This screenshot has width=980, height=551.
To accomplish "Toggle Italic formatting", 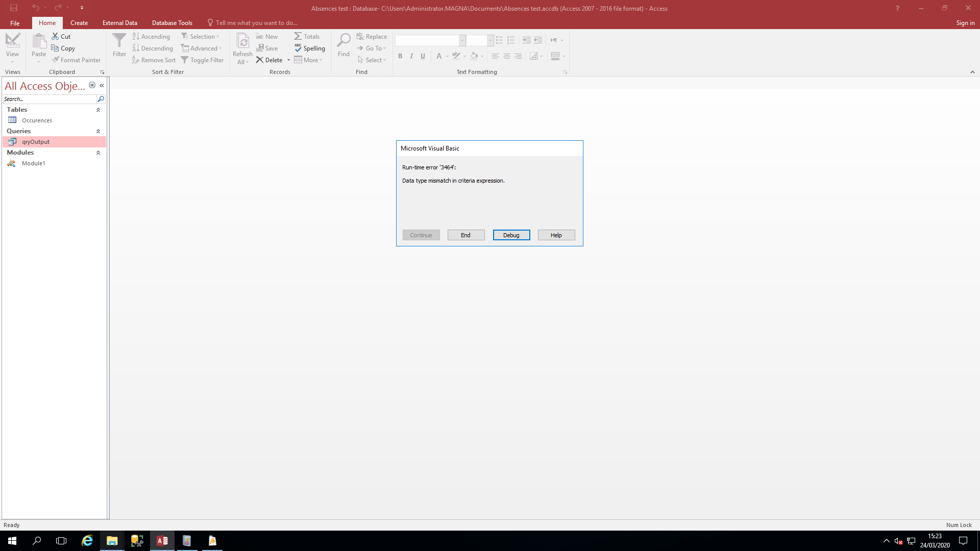I will coord(411,56).
